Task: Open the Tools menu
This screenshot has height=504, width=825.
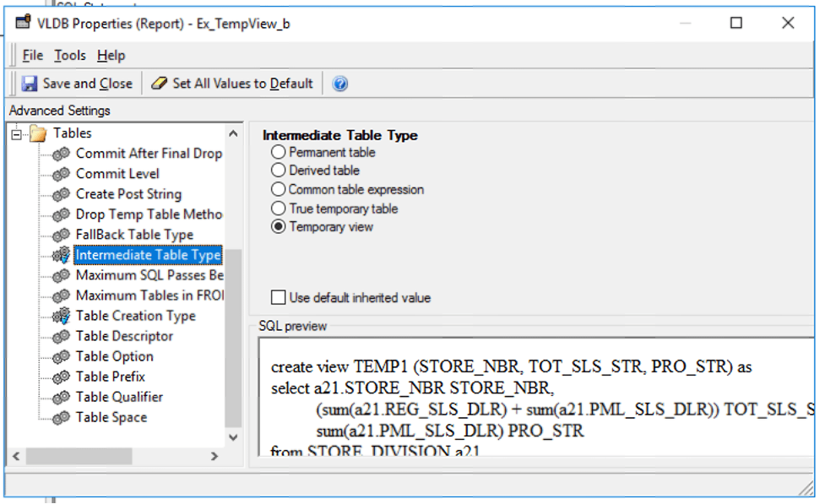Action: [70, 56]
